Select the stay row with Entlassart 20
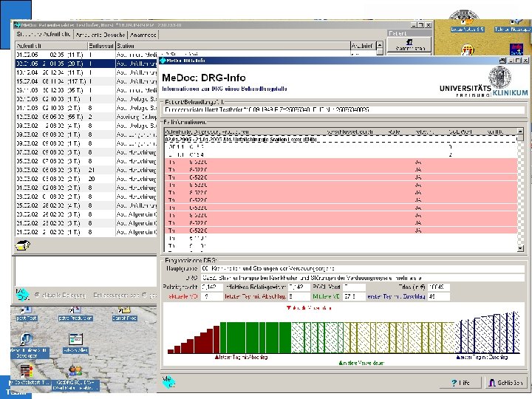Viewport: 532px width, 399px height. [x=86, y=179]
